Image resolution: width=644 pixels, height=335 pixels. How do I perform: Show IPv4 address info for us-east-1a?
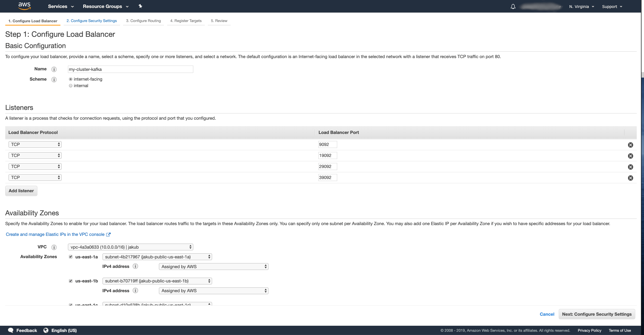(x=135, y=266)
